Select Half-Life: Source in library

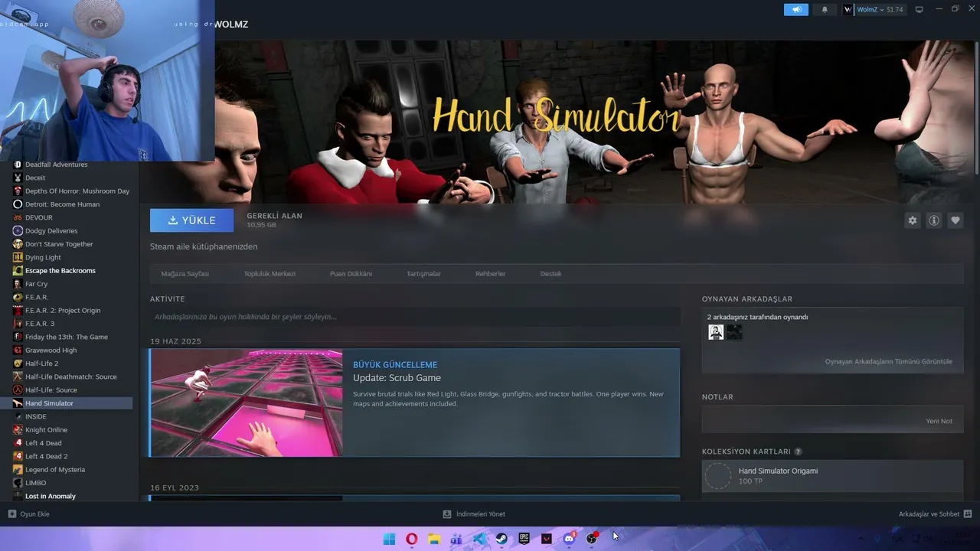pos(51,390)
